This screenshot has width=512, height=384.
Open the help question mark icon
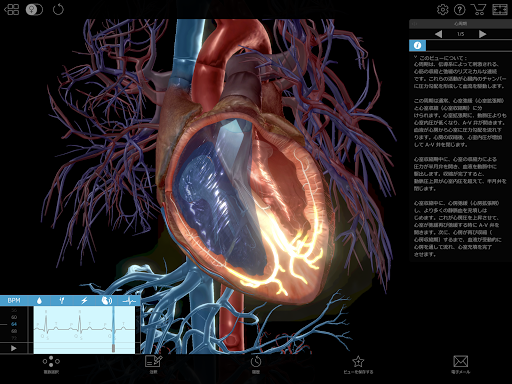tap(460, 9)
